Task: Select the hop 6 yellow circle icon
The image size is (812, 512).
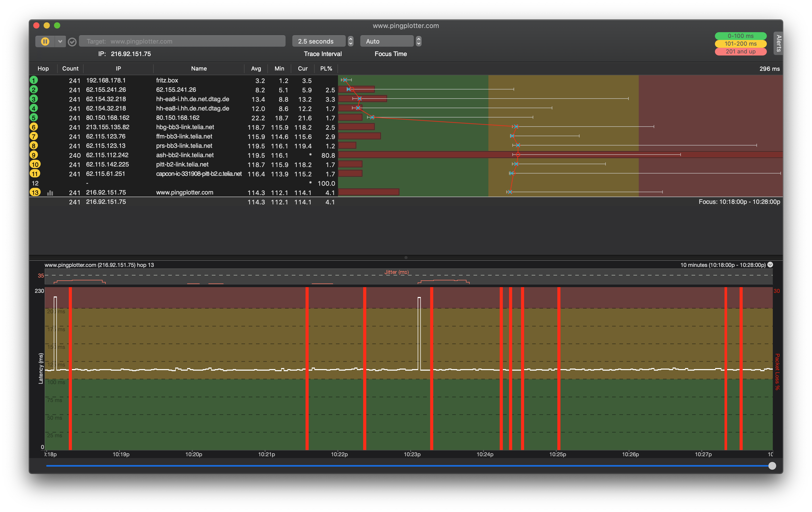Action: 34,127
